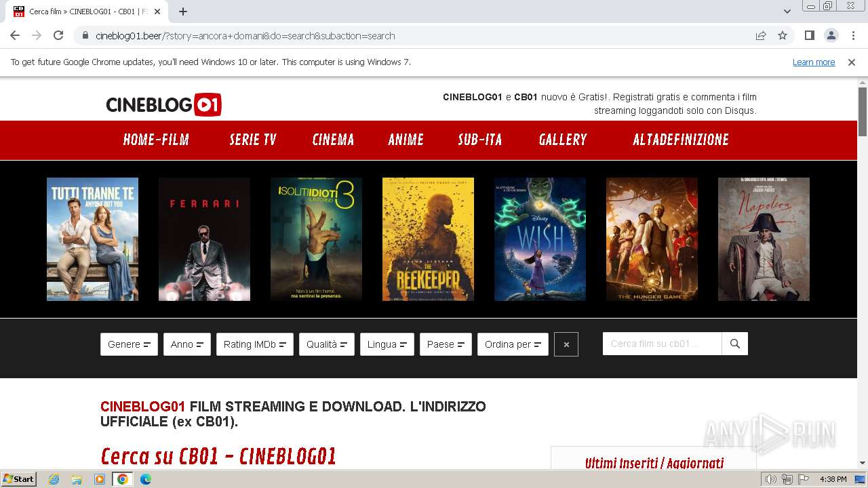Open the ALTADEFINIZIONE menu item
The width and height of the screenshot is (868, 488).
point(681,140)
